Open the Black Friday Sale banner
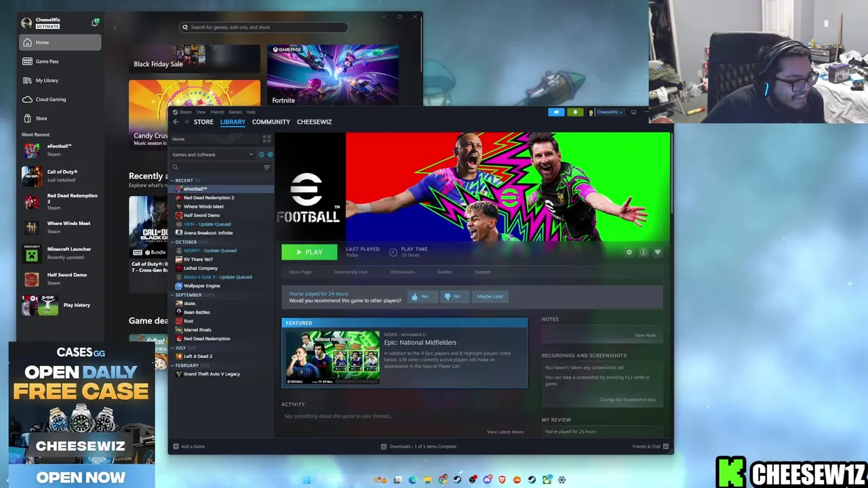 195,59
